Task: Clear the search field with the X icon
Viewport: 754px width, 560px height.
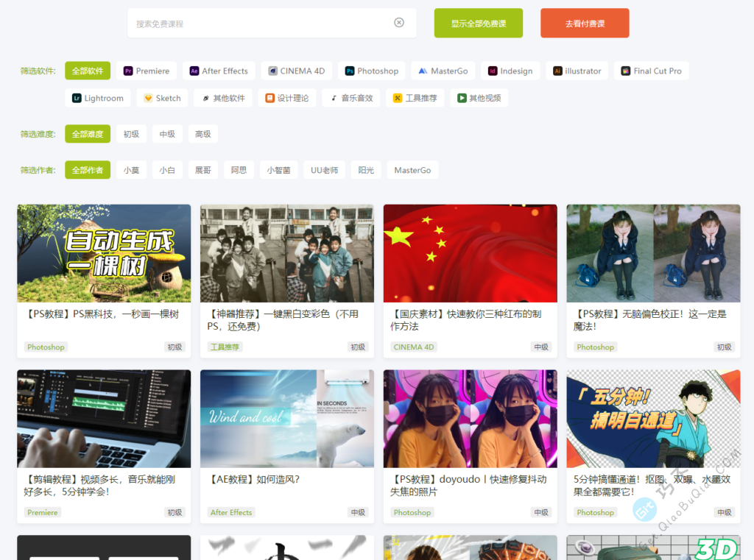Action: 399,23
